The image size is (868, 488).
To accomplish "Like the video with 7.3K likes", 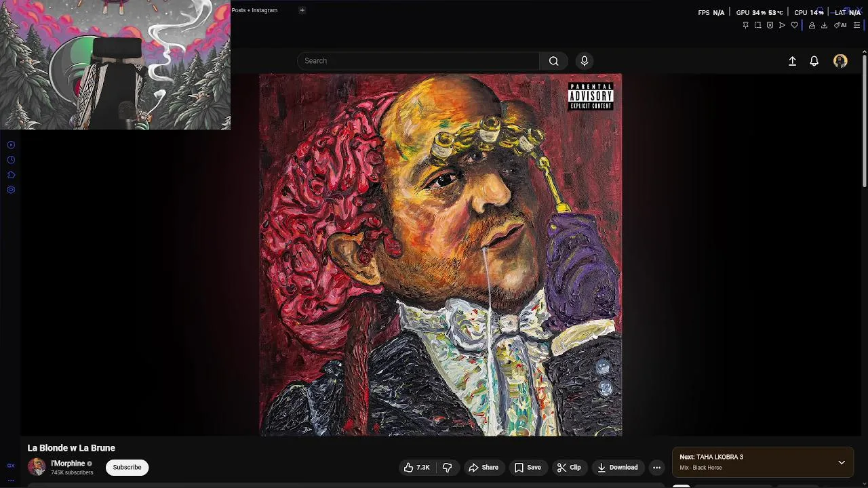I will coord(416,468).
